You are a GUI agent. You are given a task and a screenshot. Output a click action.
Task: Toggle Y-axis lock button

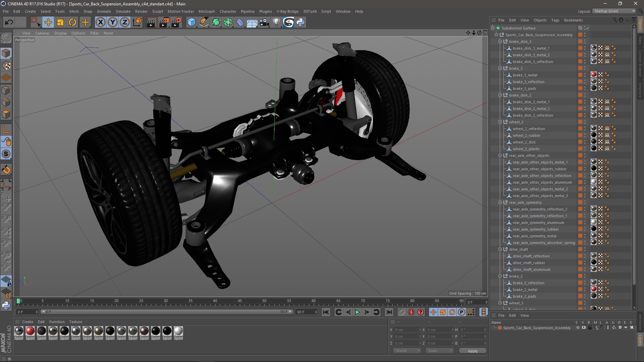point(113,22)
